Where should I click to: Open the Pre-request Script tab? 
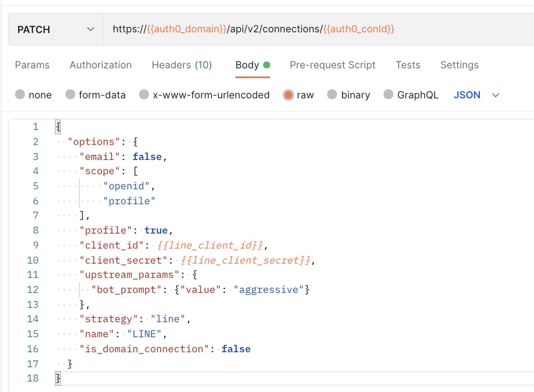[333, 65]
